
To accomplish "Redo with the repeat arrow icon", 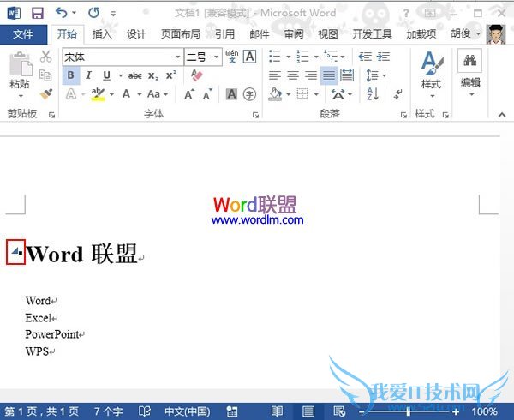I will point(93,13).
